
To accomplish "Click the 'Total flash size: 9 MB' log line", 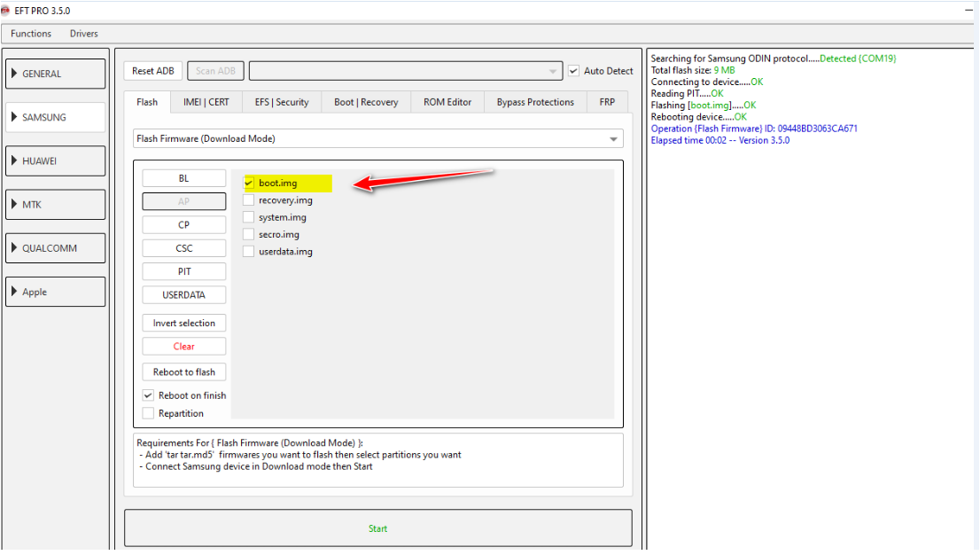I will (x=693, y=70).
